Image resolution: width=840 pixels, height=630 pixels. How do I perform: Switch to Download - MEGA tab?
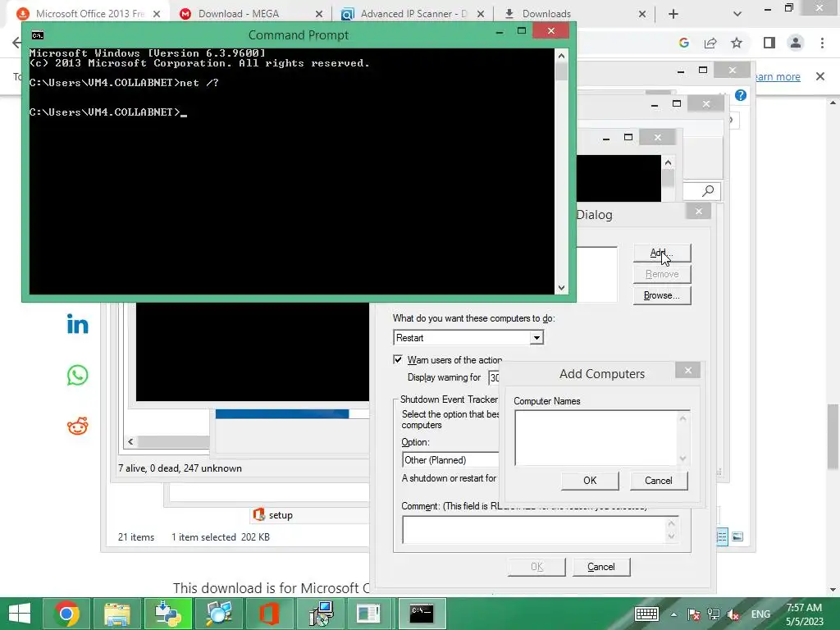point(239,14)
